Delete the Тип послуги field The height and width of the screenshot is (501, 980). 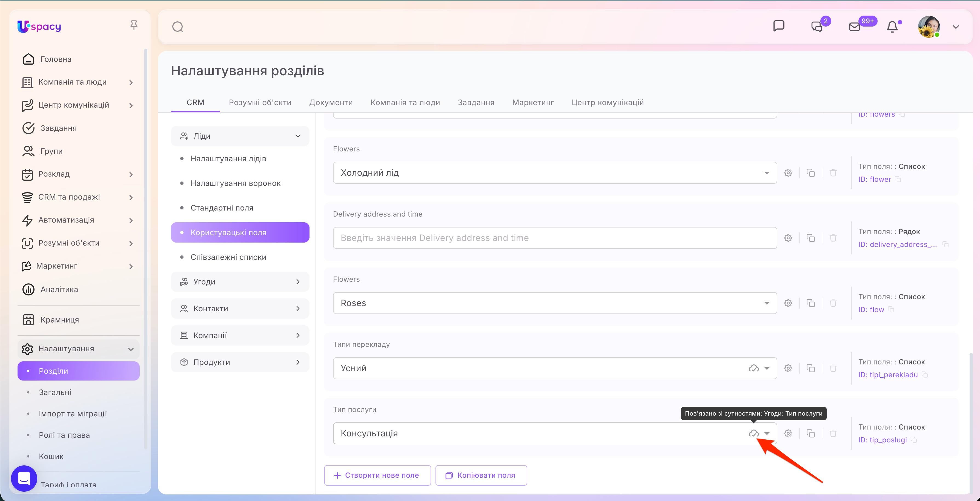pos(833,433)
